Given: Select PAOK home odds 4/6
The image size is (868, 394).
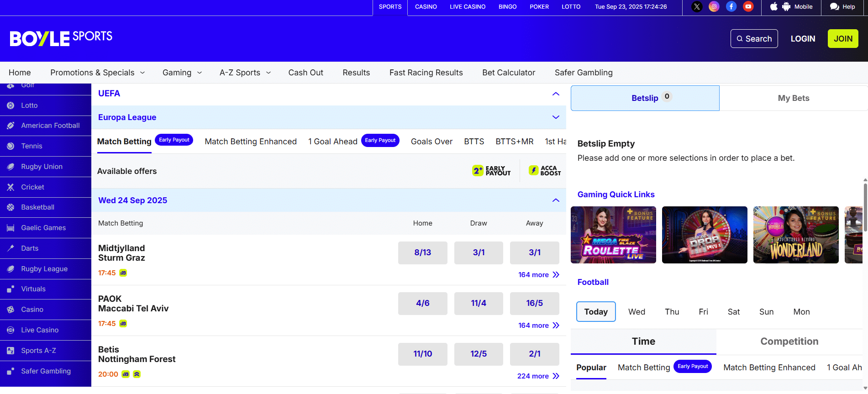Looking at the screenshot, I should [423, 303].
